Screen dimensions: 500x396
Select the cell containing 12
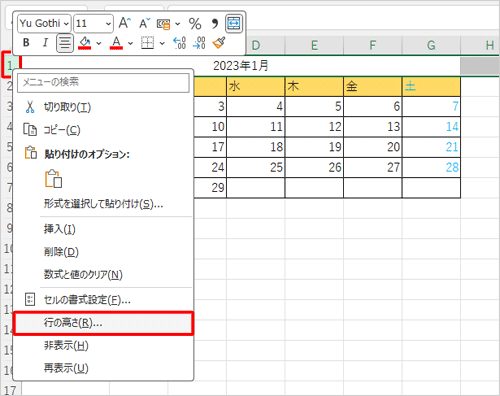314,127
